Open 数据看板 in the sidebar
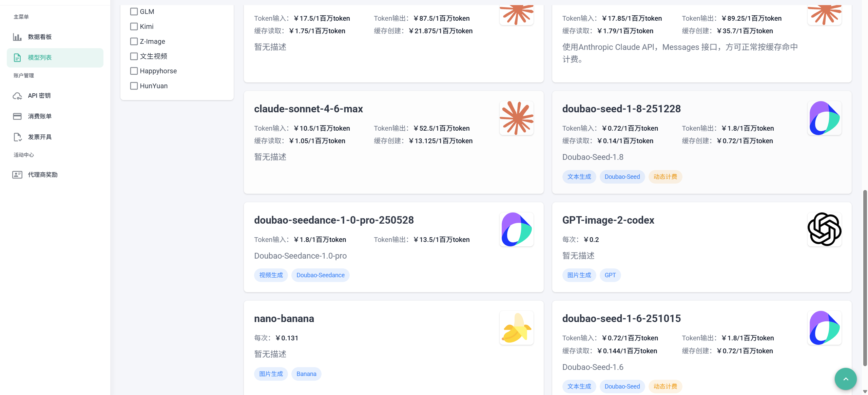 pos(55,37)
